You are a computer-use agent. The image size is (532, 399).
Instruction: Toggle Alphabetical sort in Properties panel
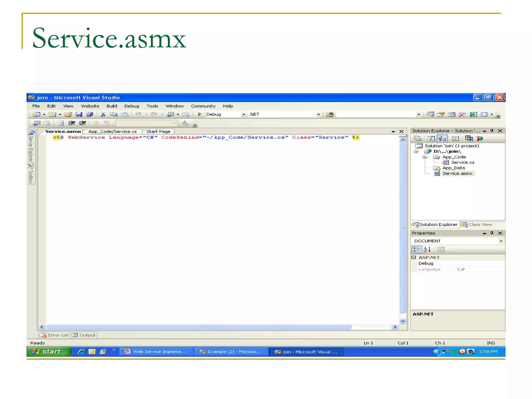click(x=427, y=250)
